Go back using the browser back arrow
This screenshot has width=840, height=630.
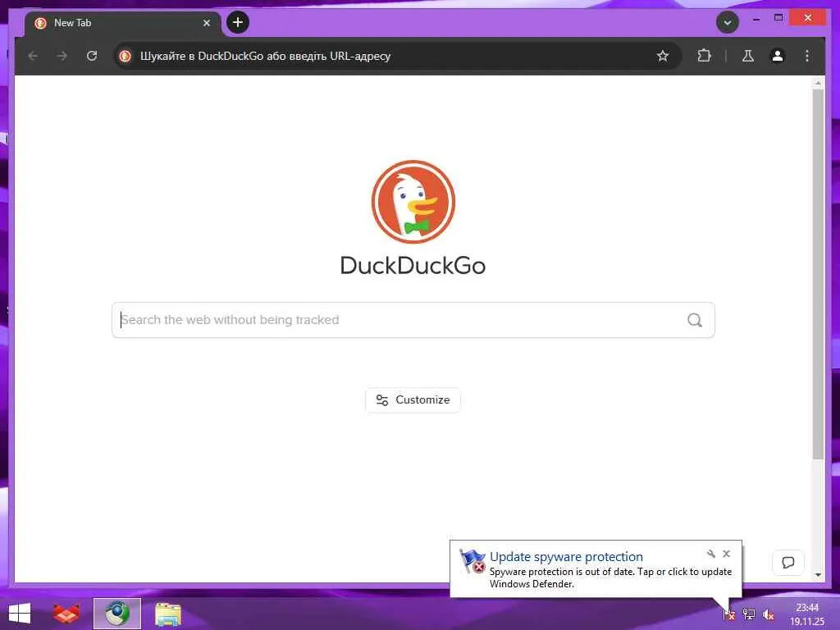[x=33, y=56]
